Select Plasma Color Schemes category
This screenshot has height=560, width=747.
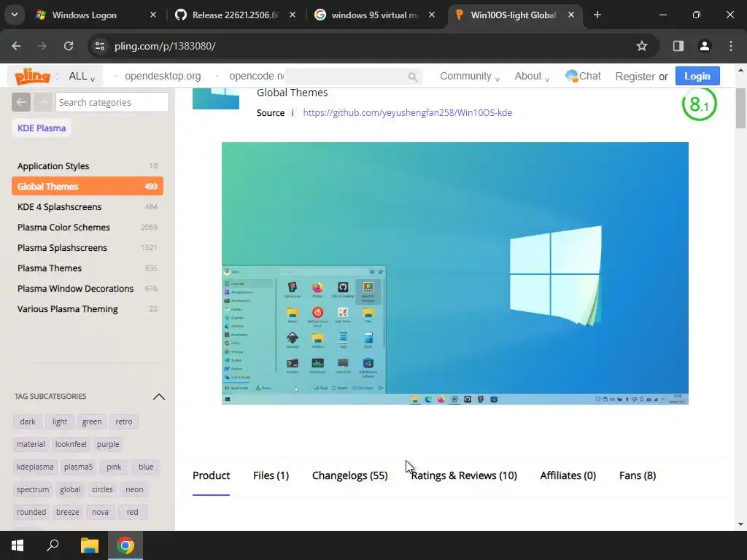pos(88,227)
